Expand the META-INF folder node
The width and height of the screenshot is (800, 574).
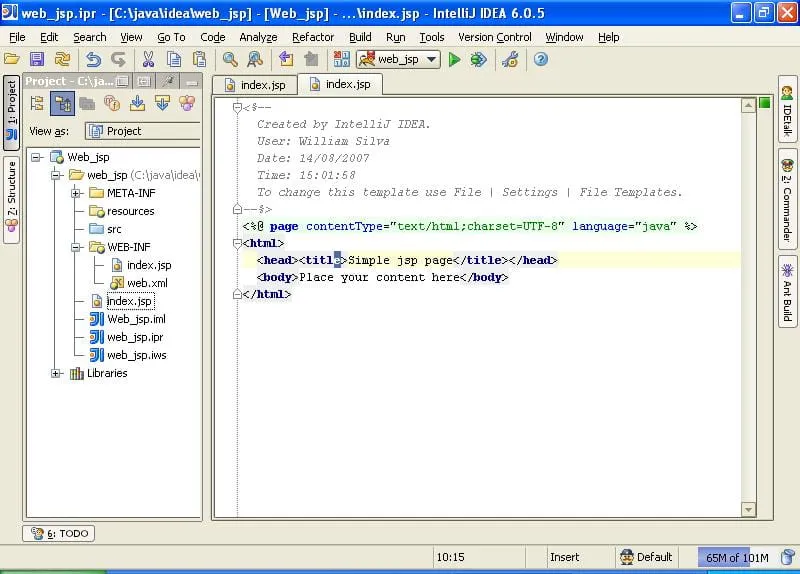pos(76,193)
